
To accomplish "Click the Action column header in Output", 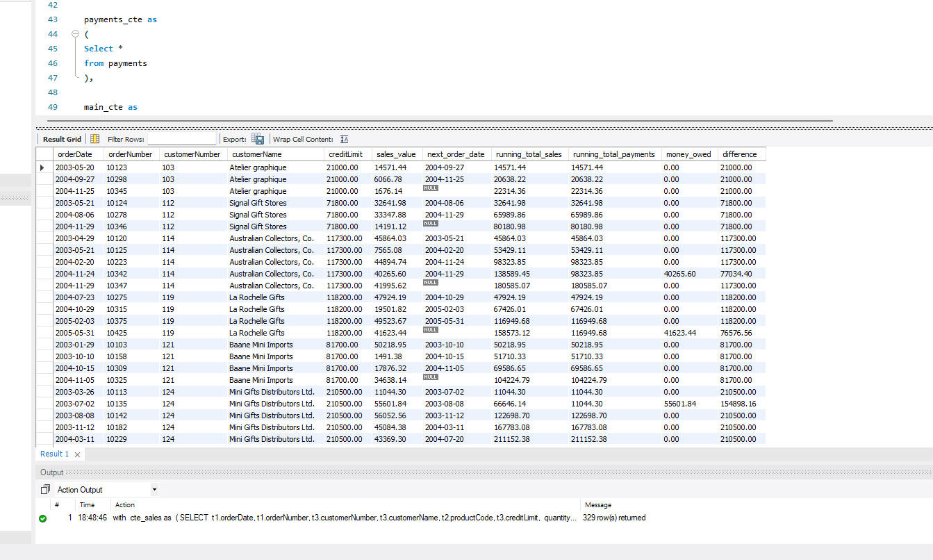I will tap(125, 505).
